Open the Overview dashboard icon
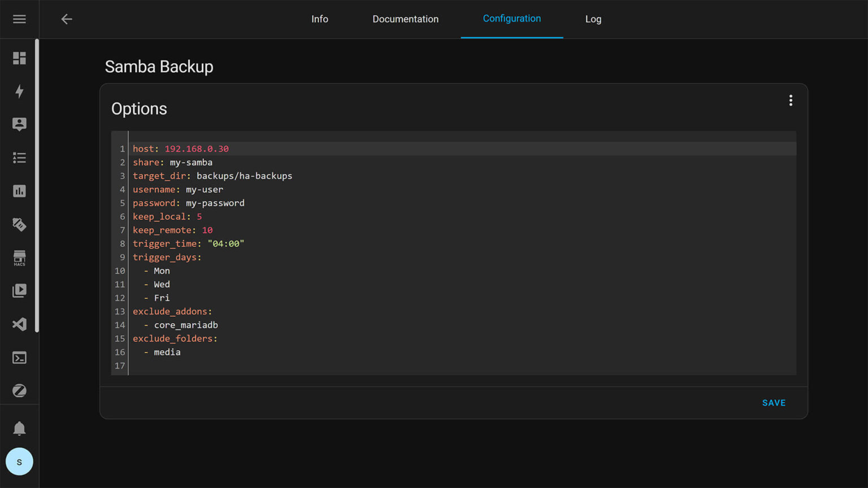The width and height of the screenshot is (868, 488). [19, 58]
